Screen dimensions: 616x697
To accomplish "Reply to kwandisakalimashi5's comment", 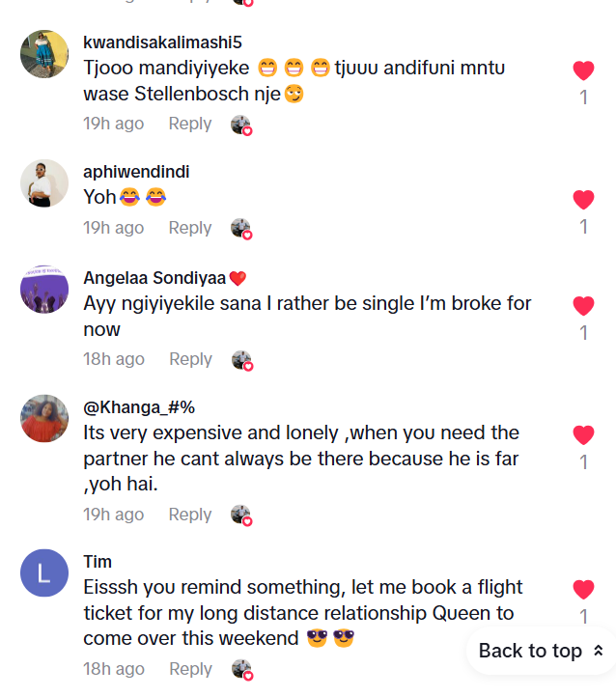I will coord(190,124).
